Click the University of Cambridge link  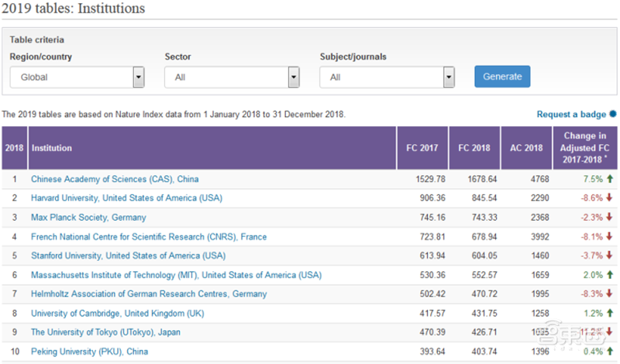pos(119,313)
